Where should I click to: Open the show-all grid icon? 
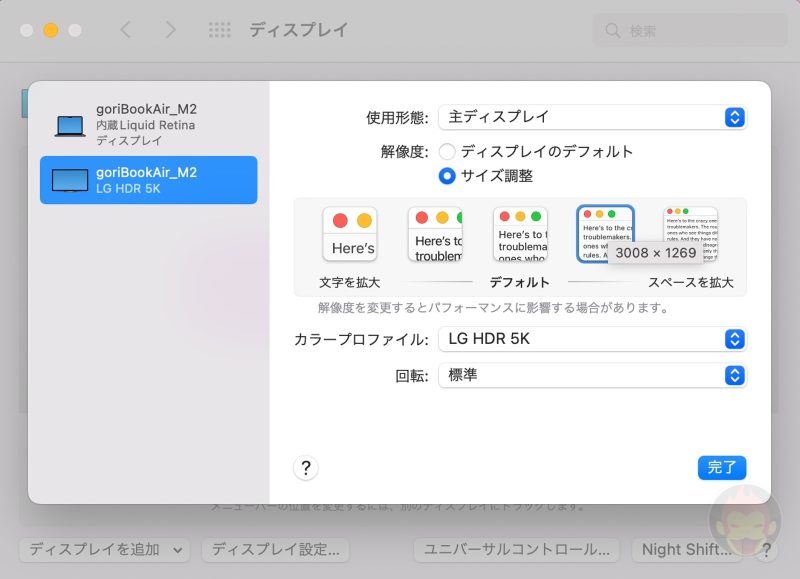220,30
